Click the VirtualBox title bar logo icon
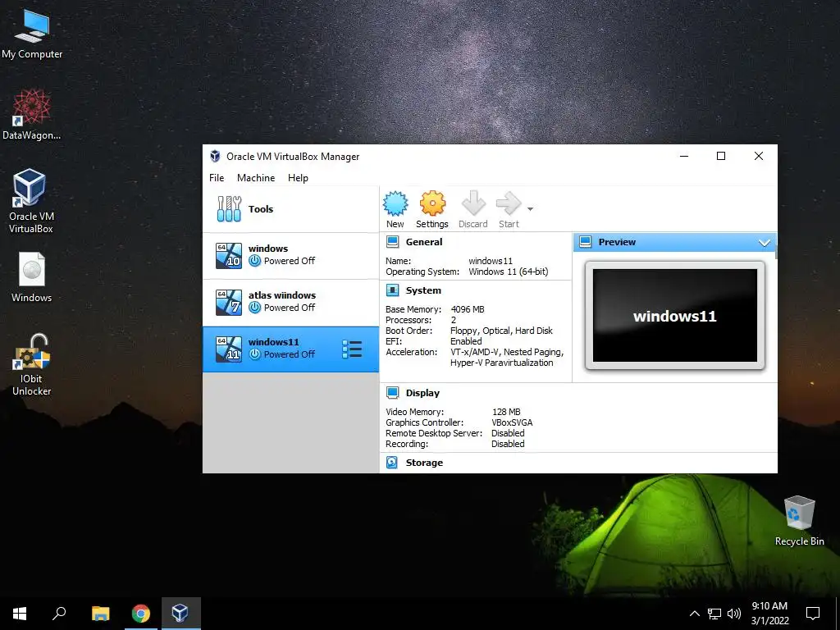Screen dimensions: 840x630 (x=215, y=156)
